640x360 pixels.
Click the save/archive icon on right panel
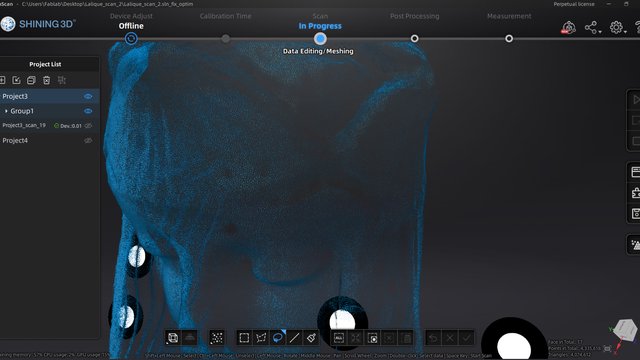click(x=635, y=213)
